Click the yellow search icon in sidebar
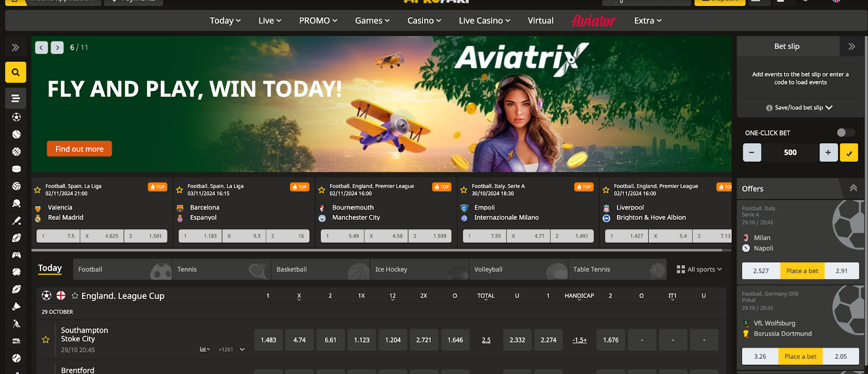Image resolution: width=868 pixels, height=374 pixels. pyautogui.click(x=16, y=72)
